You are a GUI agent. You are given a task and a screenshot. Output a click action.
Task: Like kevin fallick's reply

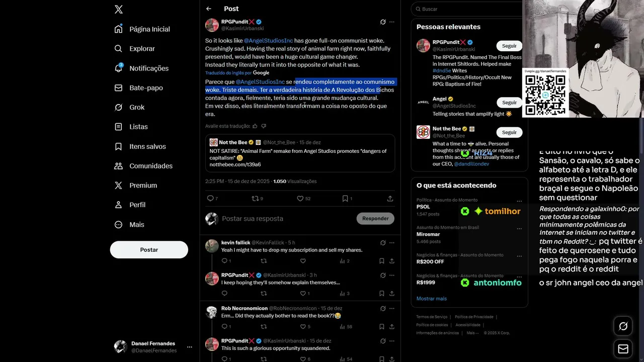click(303, 261)
